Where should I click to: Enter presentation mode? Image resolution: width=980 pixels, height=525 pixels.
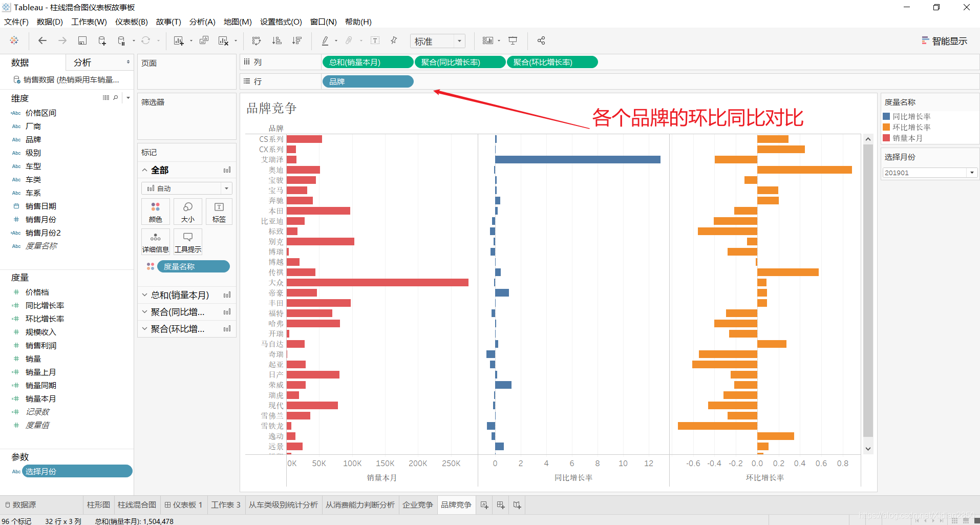(513, 40)
